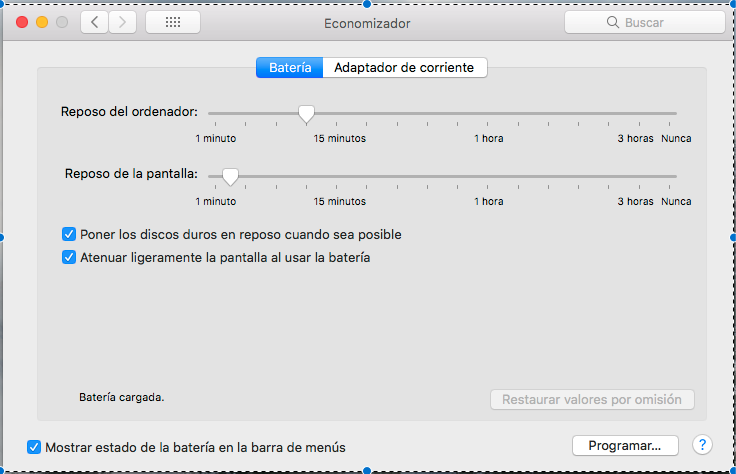This screenshot has height=474, width=736.
Task: Click "Reposo de la pantalla:" label
Action: pos(131,174)
